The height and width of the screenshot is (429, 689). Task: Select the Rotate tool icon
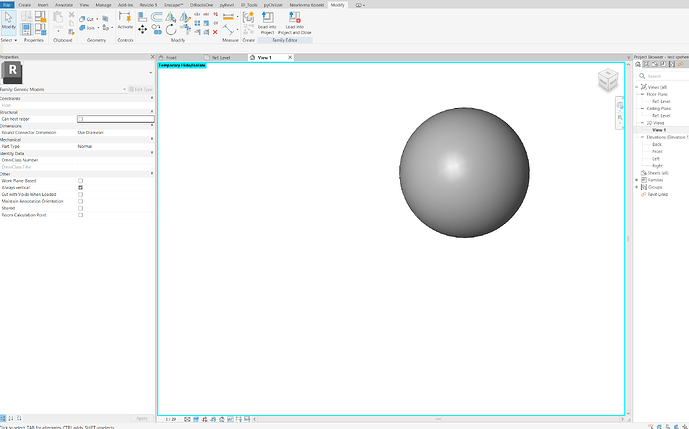[x=171, y=29]
